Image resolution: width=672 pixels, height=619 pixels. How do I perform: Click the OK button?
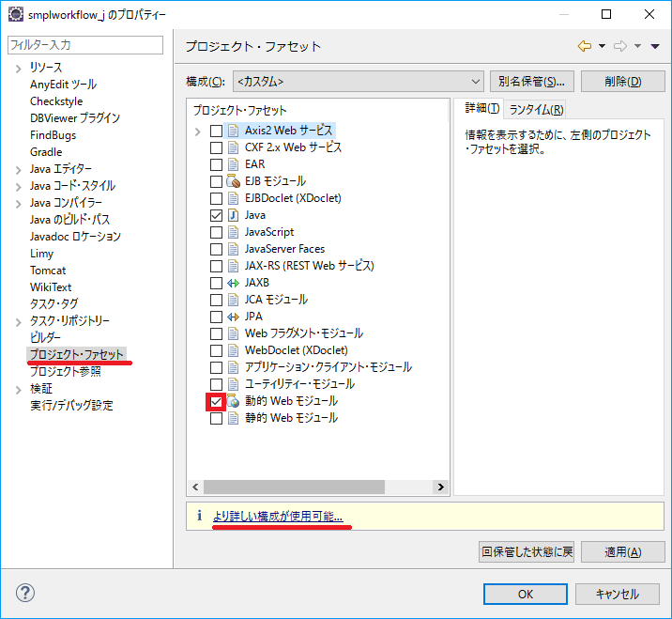coord(526,595)
